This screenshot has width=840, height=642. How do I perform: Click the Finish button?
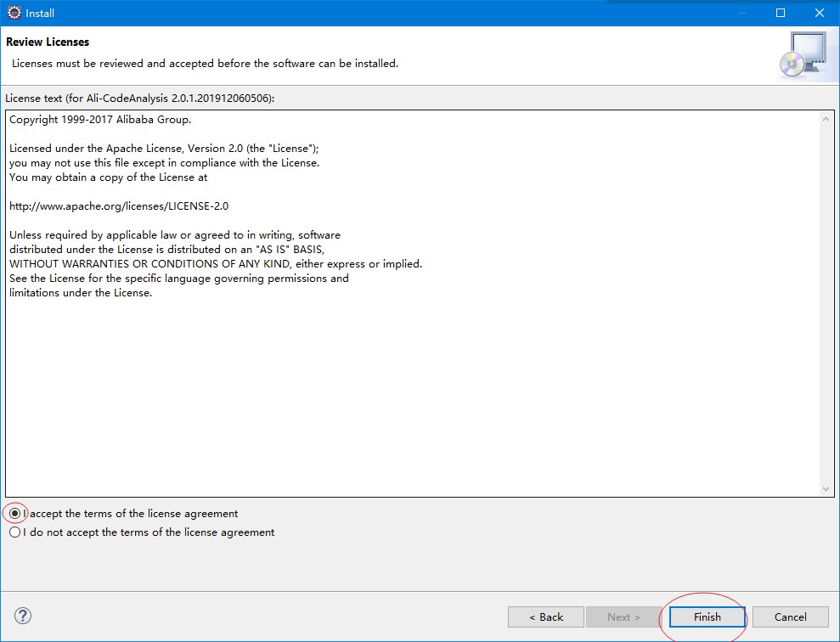click(x=708, y=617)
